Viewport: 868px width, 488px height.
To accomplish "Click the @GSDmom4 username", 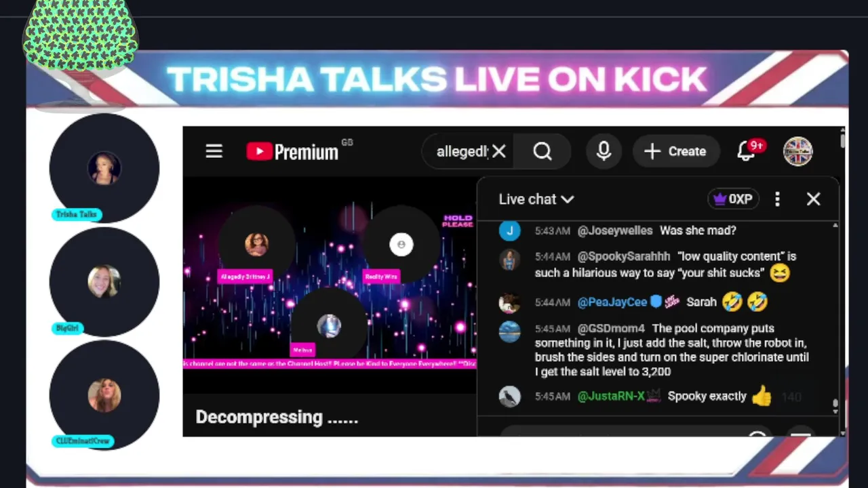I will tap(610, 328).
